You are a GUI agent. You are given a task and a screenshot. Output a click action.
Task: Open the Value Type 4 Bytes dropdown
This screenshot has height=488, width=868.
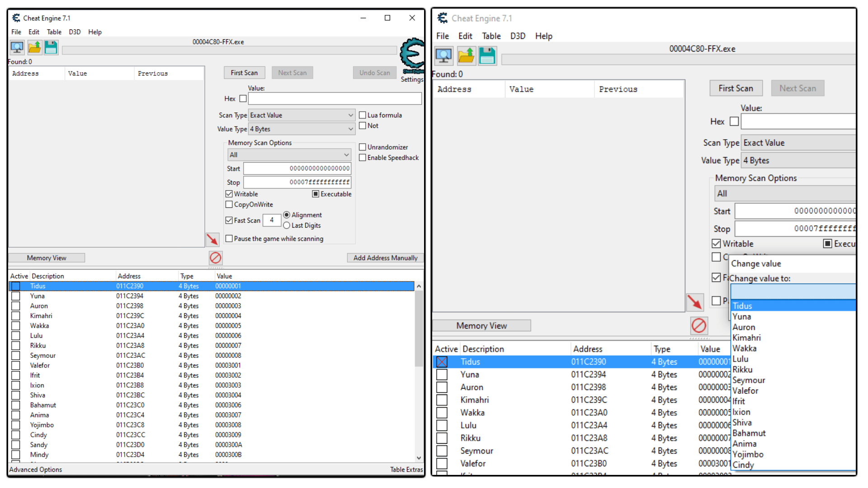(302, 129)
